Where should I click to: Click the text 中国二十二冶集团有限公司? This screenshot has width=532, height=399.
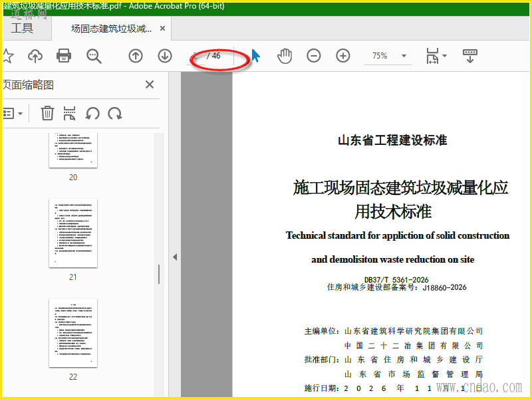click(413, 346)
